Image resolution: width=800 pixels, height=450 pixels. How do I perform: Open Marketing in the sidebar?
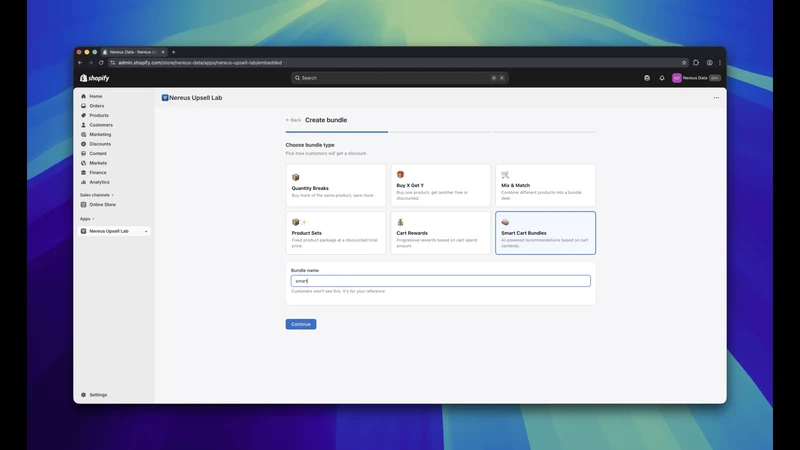click(x=99, y=134)
